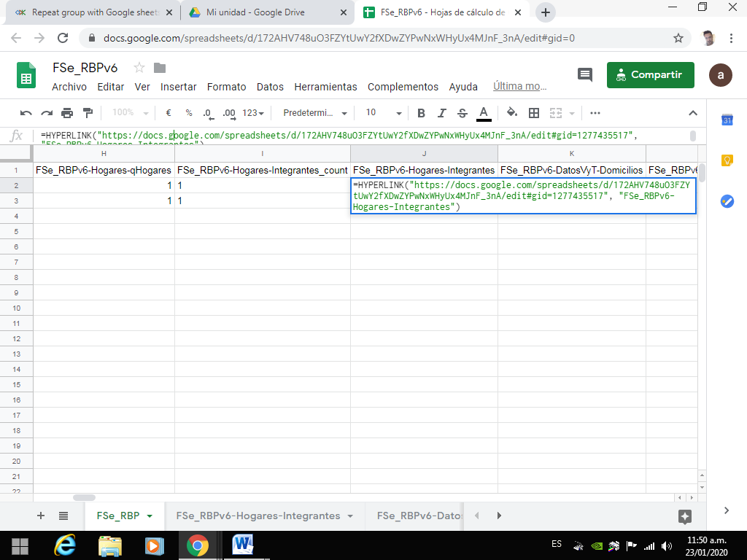Open the 123 number format dropdown
The width and height of the screenshot is (747, 560).
254,113
